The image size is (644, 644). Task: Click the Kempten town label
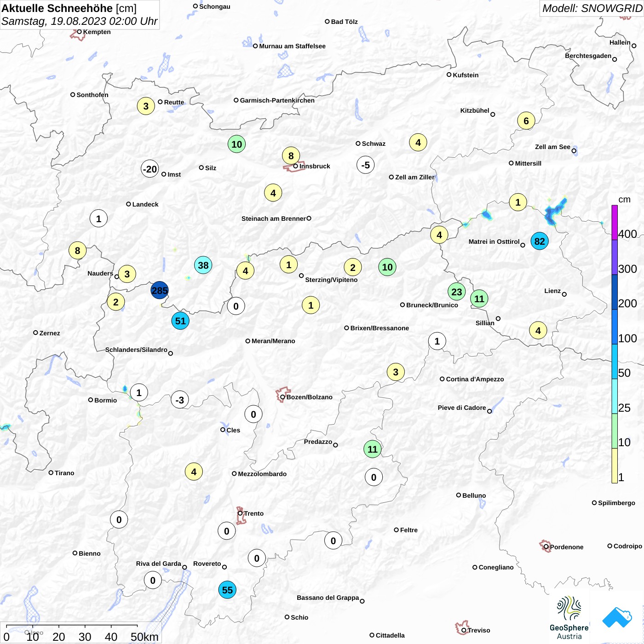[x=97, y=32]
